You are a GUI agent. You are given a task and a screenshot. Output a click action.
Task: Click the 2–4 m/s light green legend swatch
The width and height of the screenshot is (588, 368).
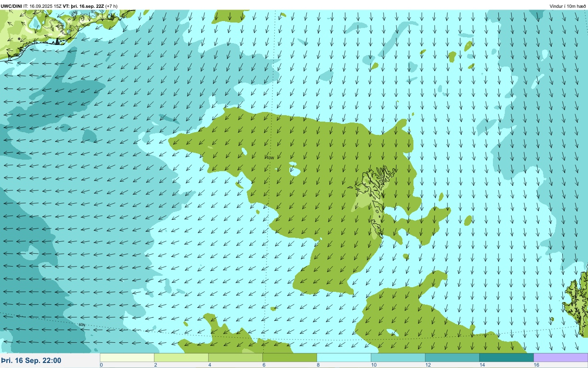tap(181, 357)
